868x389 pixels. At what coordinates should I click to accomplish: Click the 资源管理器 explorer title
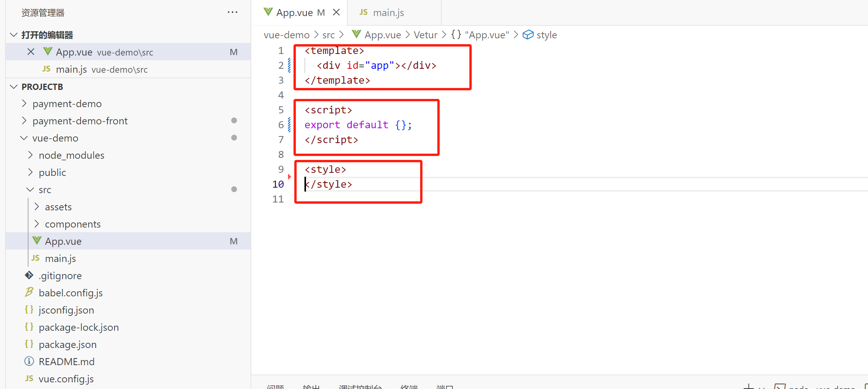point(43,13)
